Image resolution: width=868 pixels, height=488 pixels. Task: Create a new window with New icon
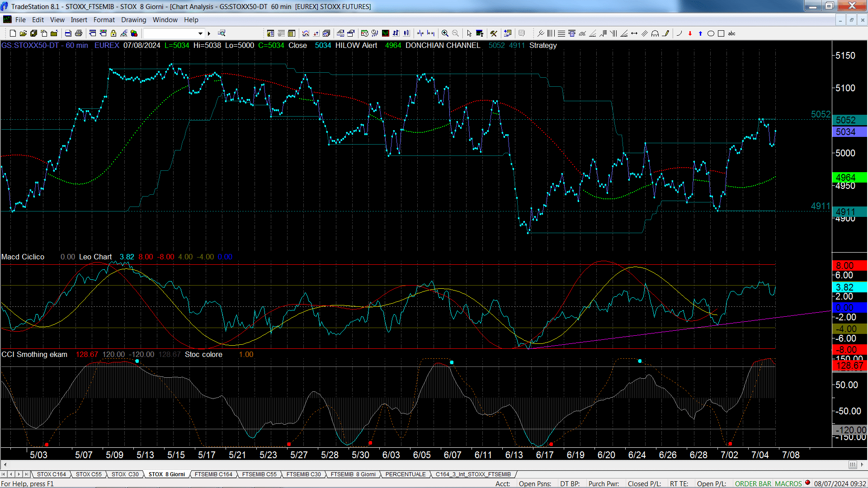[13, 33]
